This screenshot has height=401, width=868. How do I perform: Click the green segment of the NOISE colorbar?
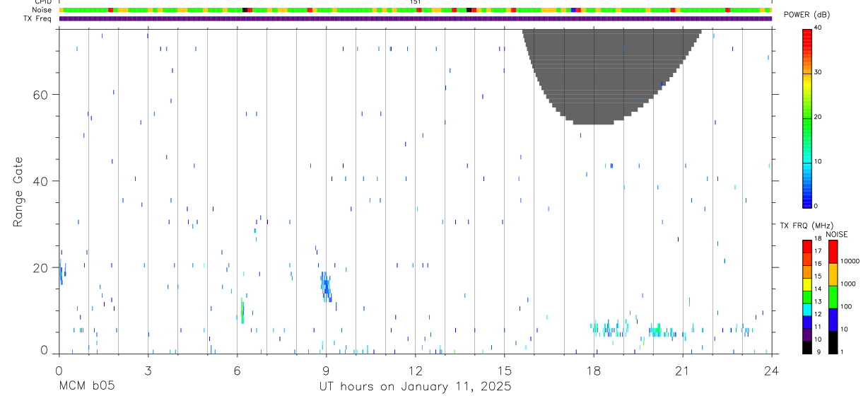(833, 297)
